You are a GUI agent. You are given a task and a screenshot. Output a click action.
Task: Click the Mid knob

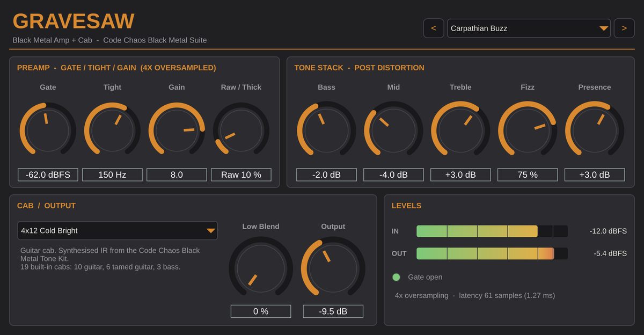393,130
